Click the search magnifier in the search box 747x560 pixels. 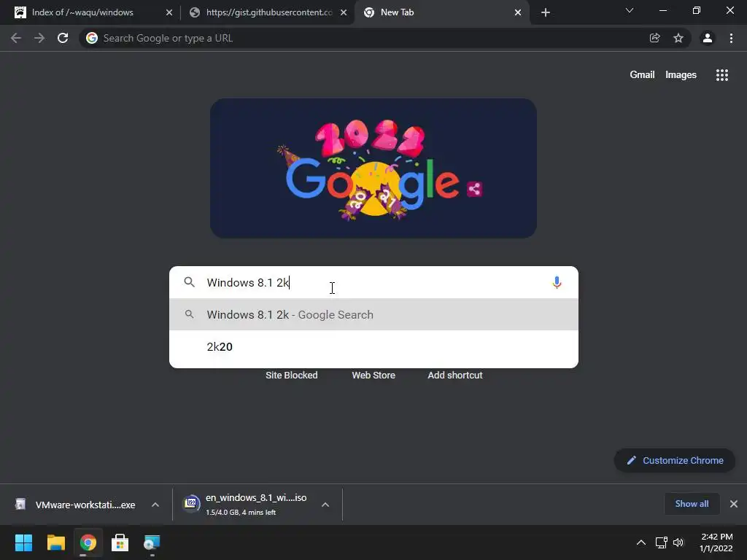click(189, 282)
